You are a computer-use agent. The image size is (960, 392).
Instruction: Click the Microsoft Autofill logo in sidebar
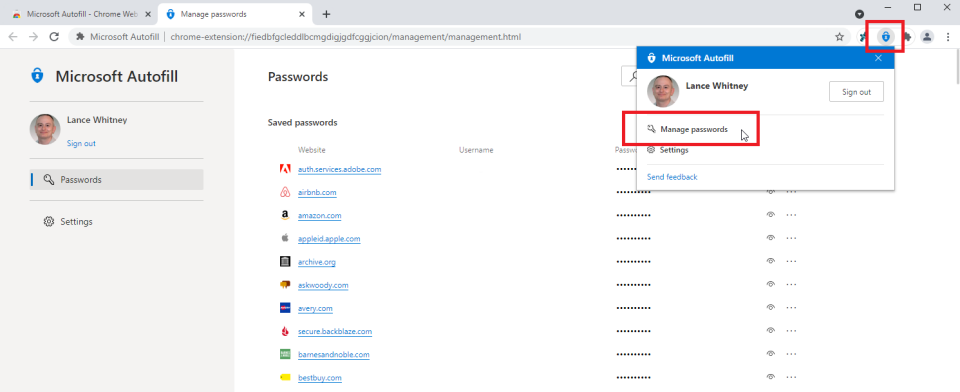coord(37,76)
